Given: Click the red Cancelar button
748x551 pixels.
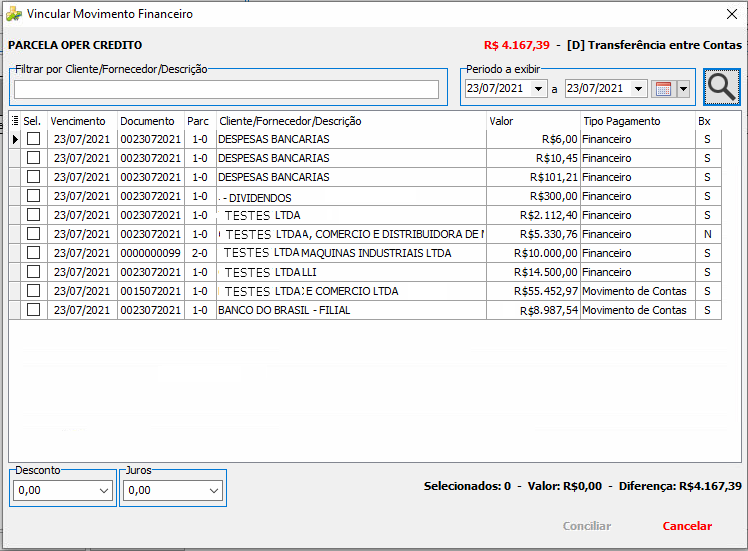Looking at the screenshot, I should 687,526.
